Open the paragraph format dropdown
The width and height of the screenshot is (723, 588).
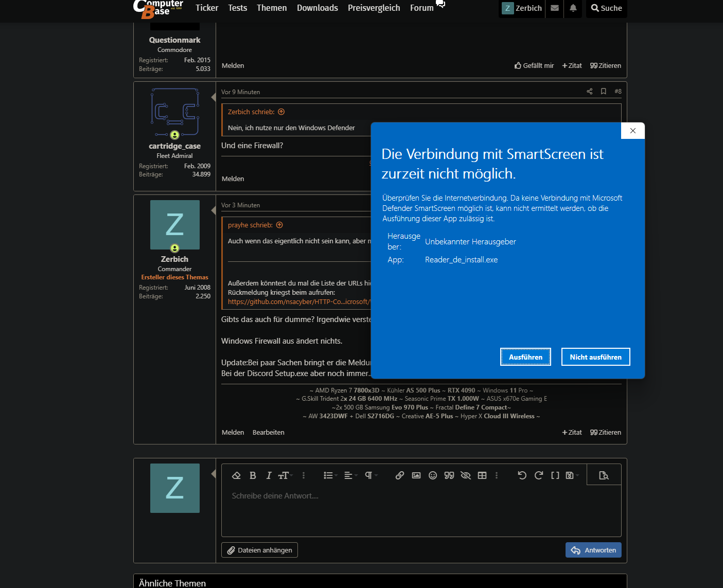371,475
